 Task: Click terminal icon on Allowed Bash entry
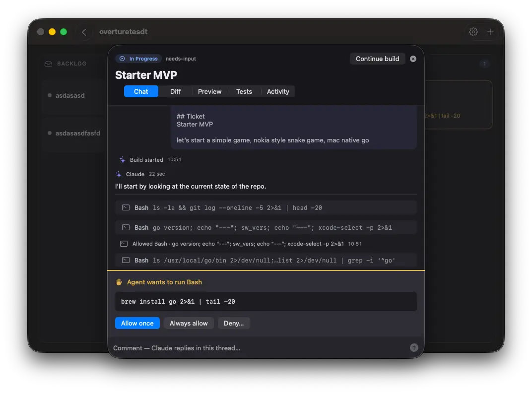click(124, 244)
